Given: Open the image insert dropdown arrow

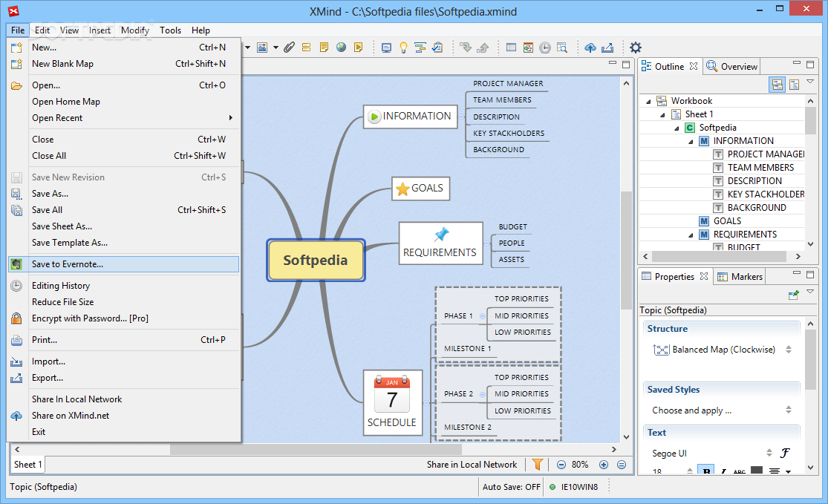Looking at the screenshot, I should 276,48.
